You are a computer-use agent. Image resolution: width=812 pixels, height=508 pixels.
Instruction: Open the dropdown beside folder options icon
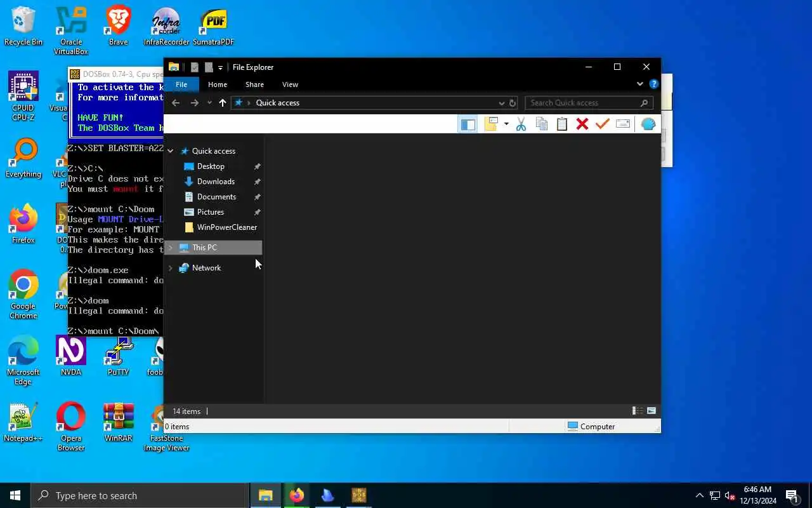point(506,124)
